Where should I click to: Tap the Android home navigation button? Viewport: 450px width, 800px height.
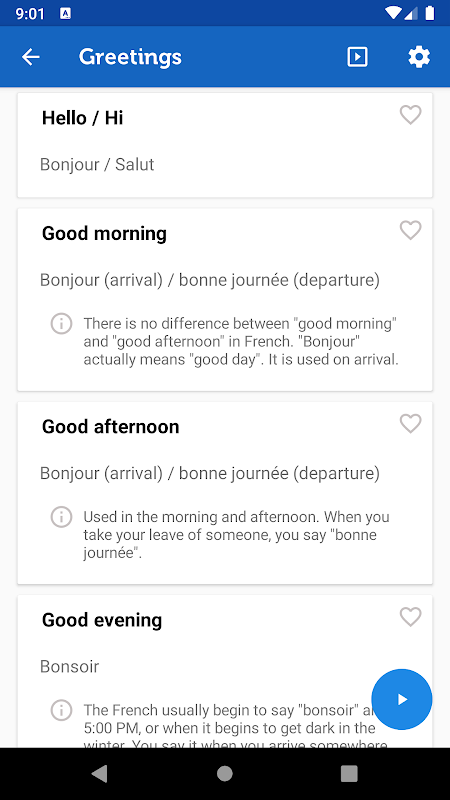pyautogui.click(x=224, y=774)
